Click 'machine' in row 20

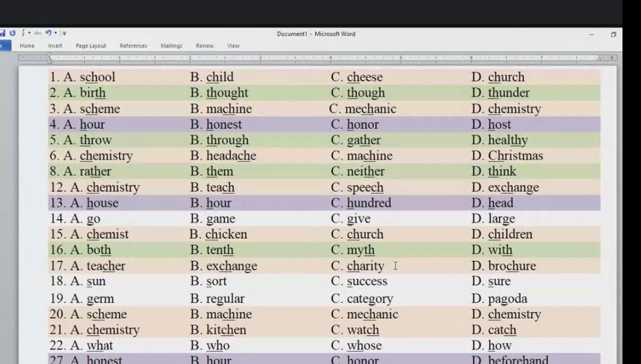[229, 314]
